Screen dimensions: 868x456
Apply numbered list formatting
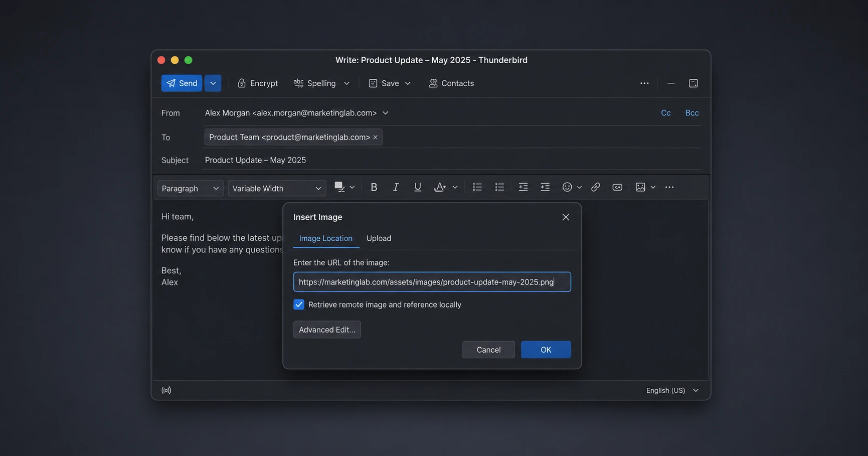[x=477, y=187]
